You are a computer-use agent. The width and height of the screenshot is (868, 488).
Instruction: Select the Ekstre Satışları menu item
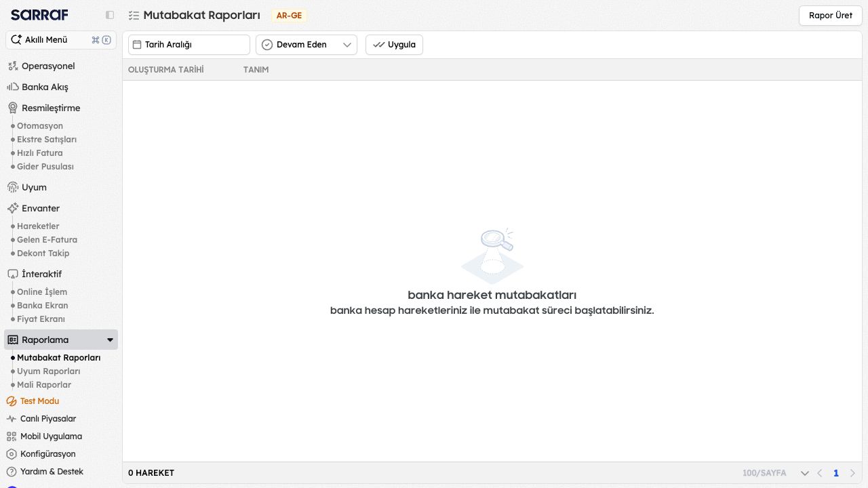[47, 140]
